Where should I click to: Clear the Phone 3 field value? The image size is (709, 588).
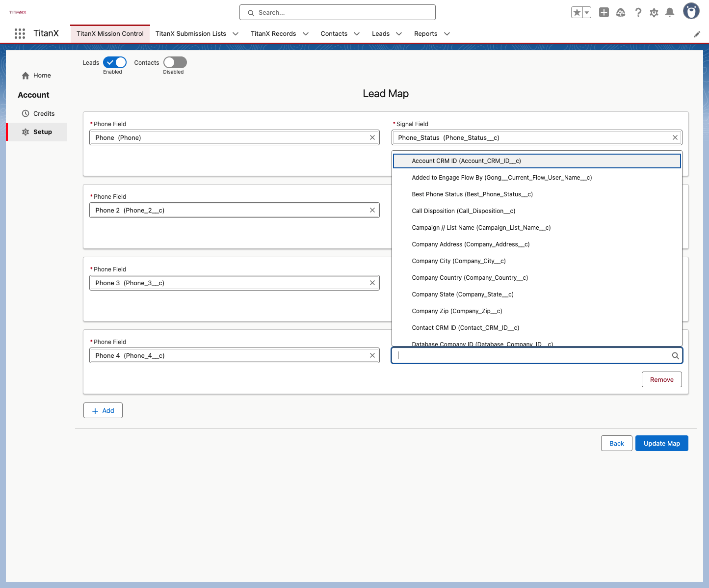point(372,283)
